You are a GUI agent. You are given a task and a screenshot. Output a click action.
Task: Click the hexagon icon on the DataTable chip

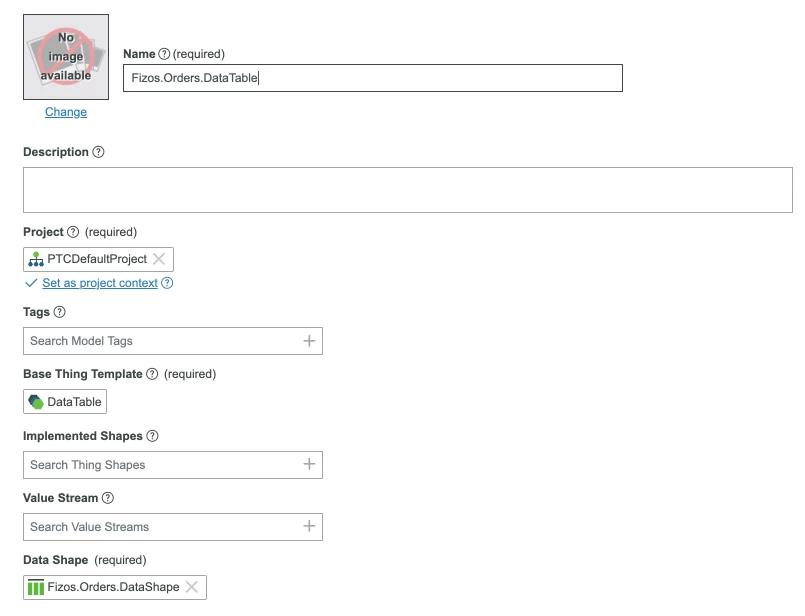[37, 402]
